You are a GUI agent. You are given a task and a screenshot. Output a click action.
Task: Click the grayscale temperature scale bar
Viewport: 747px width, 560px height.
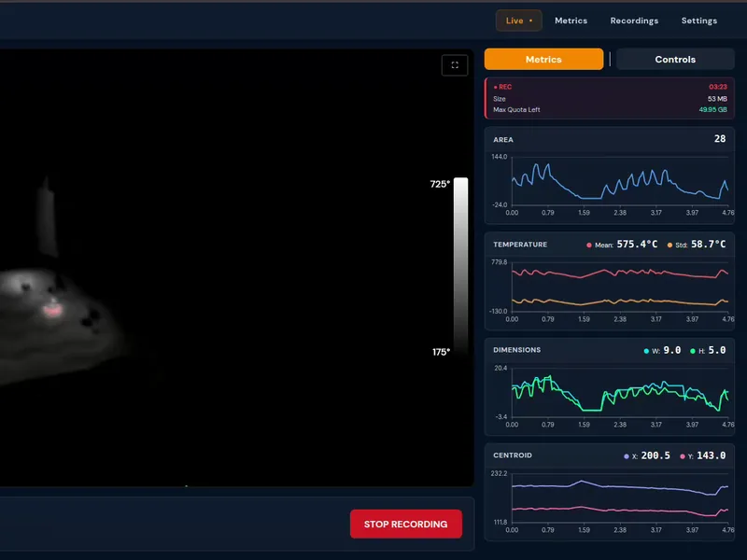pos(460,266)
